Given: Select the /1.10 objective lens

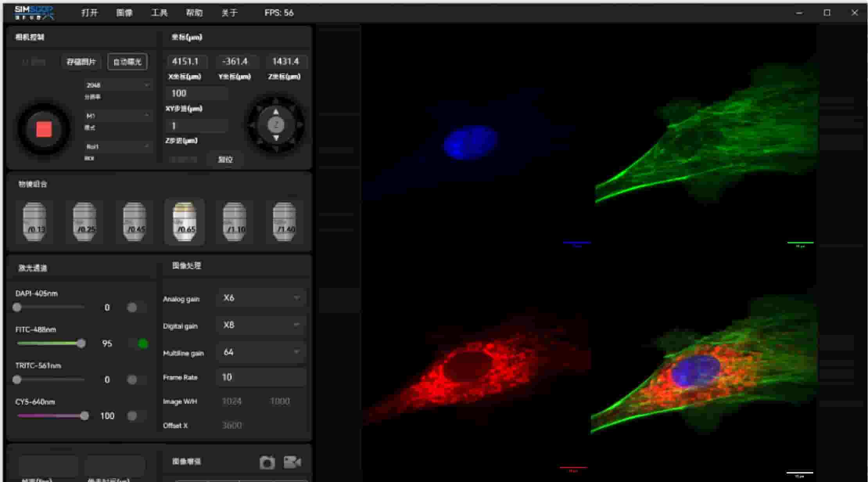Looking at the screenshot, I should (x=235, y=222).
